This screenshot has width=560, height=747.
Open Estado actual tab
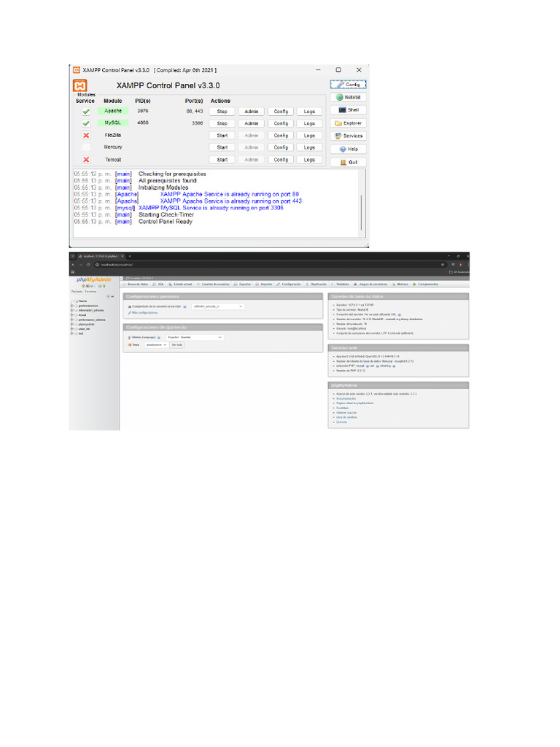pos(180,285)
